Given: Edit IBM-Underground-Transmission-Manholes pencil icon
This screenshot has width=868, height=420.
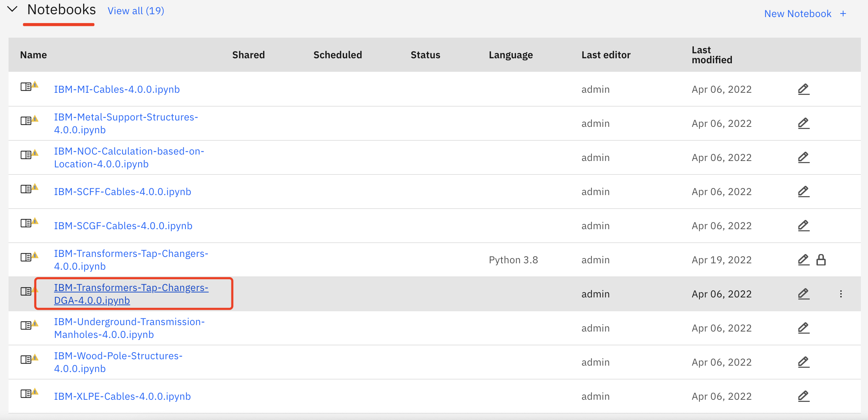Looking at the screenshot, I should 803,328.
